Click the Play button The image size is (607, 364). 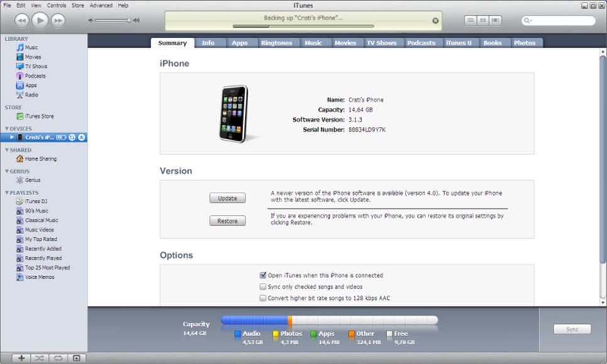(40, 21)
